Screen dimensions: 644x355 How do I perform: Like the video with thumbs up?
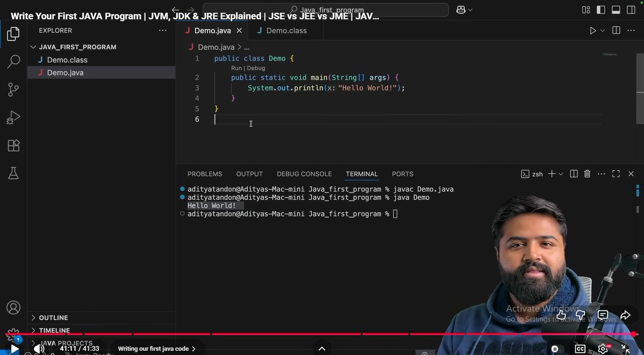pos(561,315)
